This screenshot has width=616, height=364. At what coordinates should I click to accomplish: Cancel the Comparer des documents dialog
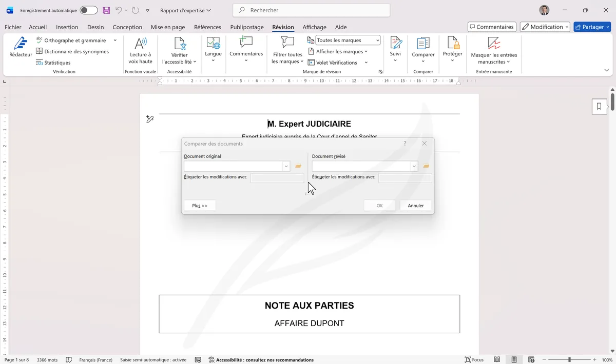pyautogui.click(x=415, y=205)
